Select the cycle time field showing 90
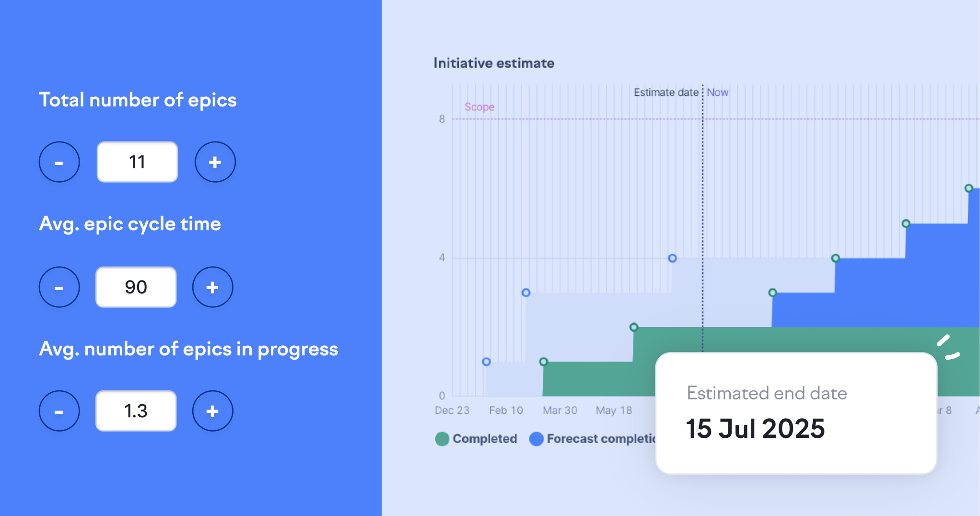Viewport: 980px width, 516px height. pos(136,287)
